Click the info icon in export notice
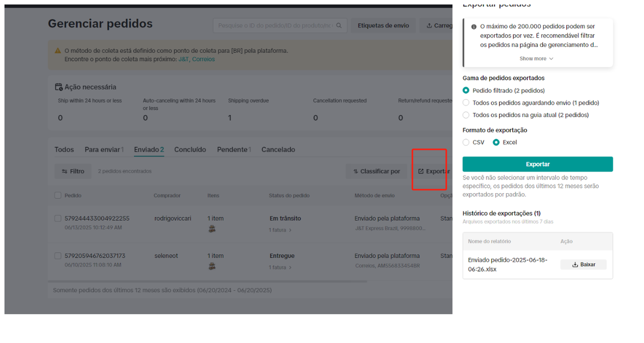Viewport: 644px width, 343px height. click(474, 27)
